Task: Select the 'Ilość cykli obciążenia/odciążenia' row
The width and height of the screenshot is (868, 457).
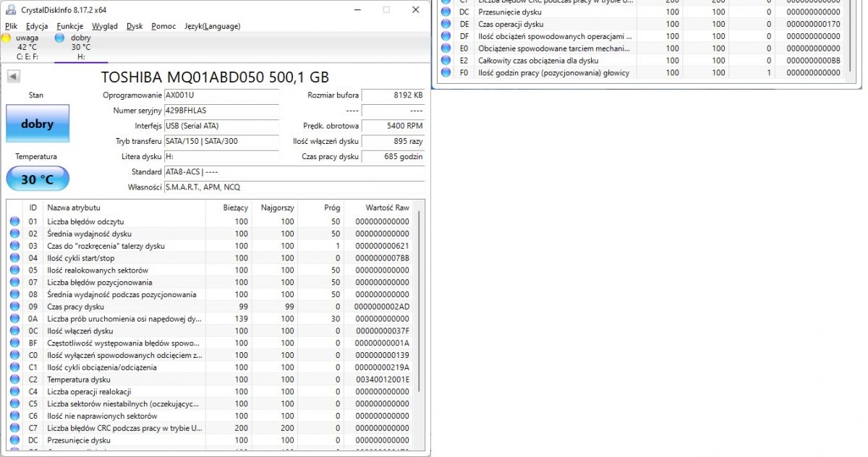Action: point(210,367)
